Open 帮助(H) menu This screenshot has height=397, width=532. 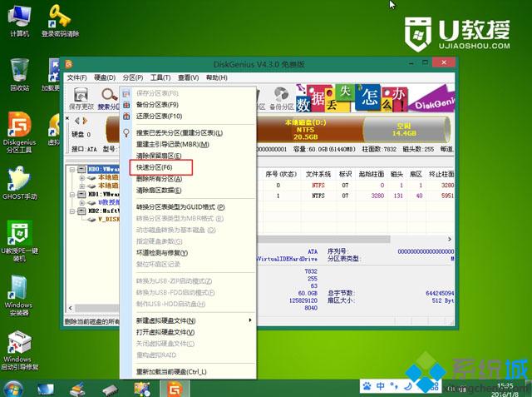click(216, 77)
